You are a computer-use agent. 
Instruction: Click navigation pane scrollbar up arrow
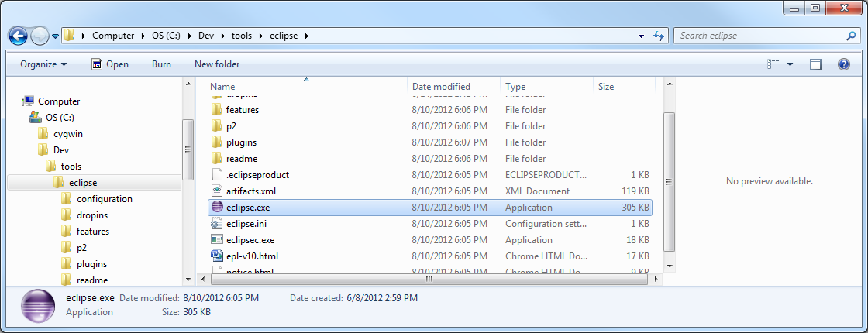click(188, 84)
